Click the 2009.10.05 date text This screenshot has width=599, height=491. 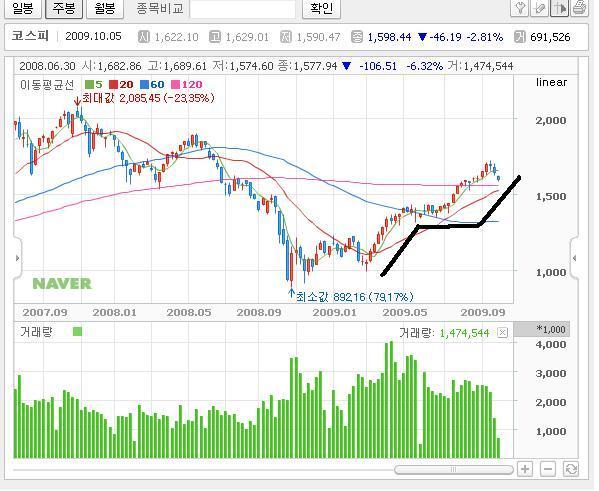click(x=93, y=36)
